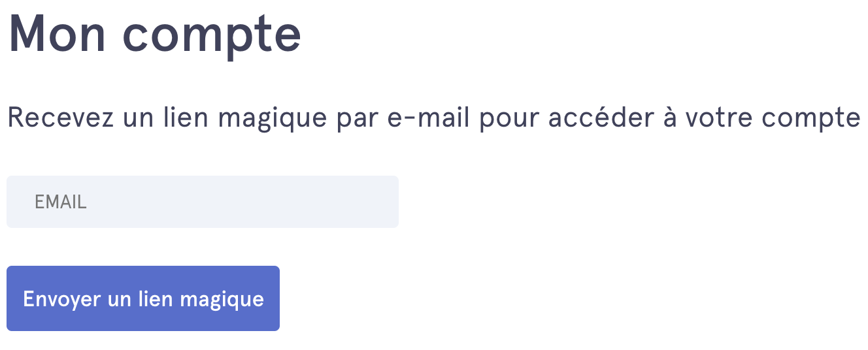This screenshot has width=868, height=350.
Task: Click "magique" on the blue button
Action: pos(222,300)
